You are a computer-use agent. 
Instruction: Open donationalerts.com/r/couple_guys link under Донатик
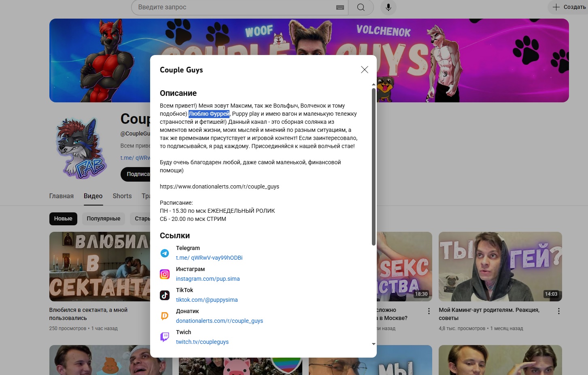click(x=219, y=321)
